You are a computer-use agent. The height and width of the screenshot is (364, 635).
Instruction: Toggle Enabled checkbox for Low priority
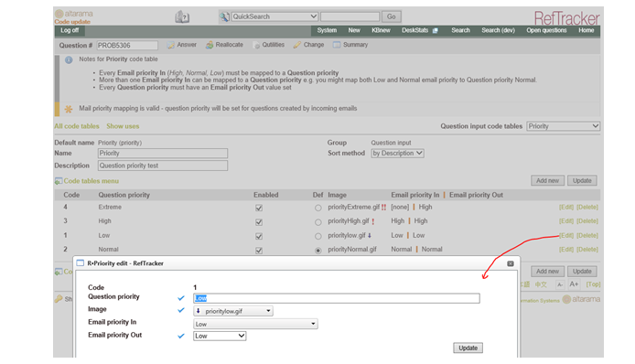click(259, 236)
